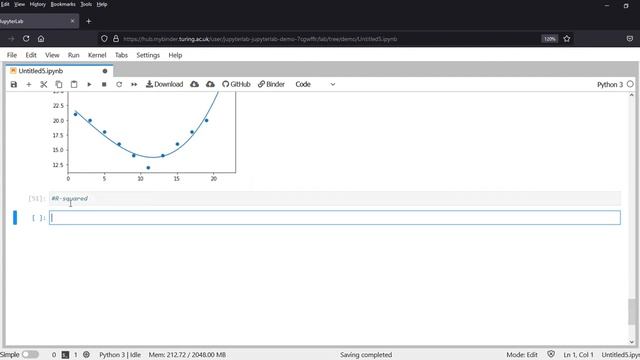This screenshot has height=360, width=640.
Task: Click the terminals count icon in status bar
Action: [x=65, y=355]
